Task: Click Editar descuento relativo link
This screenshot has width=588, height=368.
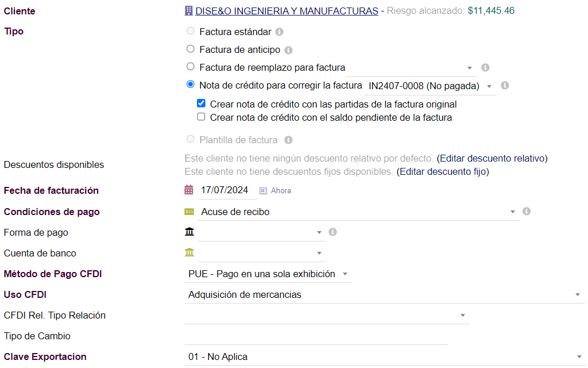Action: [x=492, y=158]
